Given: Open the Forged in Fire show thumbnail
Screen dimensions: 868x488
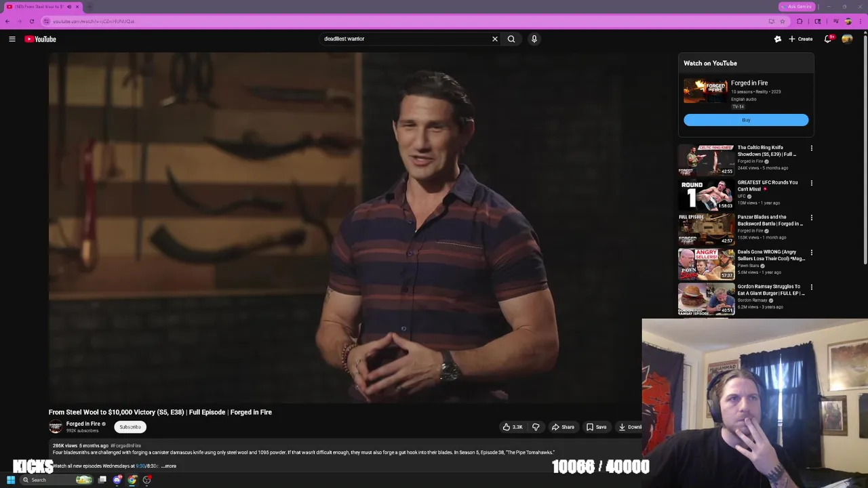Looking at the screenshot, I should [x=705, y=91].
